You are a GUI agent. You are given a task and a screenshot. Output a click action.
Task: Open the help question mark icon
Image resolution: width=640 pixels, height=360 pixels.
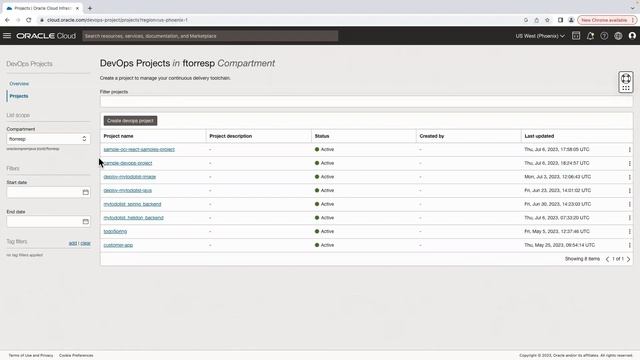click(x=604, y=36)
